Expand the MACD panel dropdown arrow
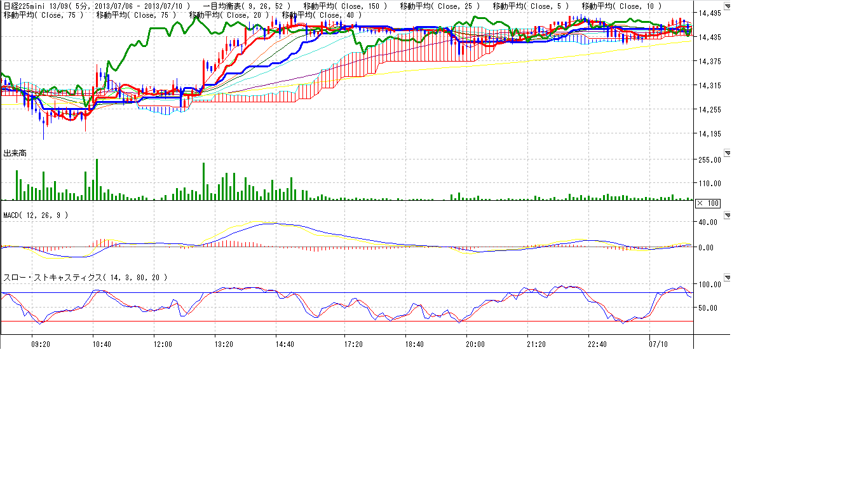Image resolution: width=868 pixels, height=488 pixels. (x=728, y=215)
